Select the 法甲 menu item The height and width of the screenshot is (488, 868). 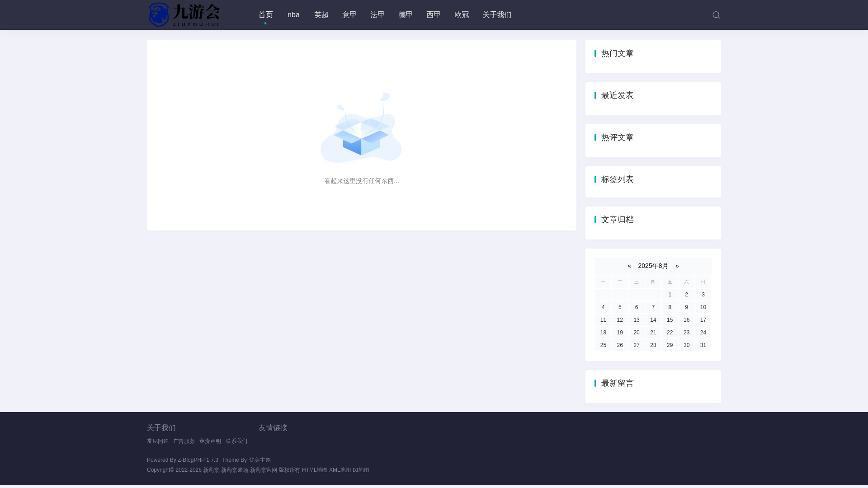tap(377, 15)
